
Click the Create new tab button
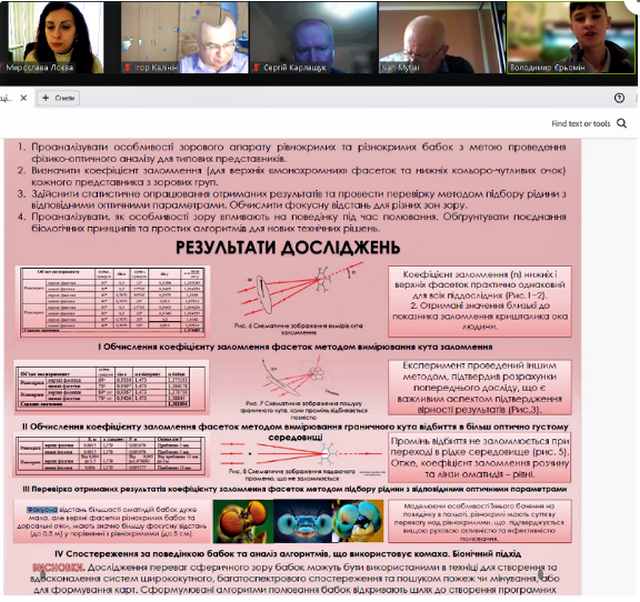coord(58,98)
